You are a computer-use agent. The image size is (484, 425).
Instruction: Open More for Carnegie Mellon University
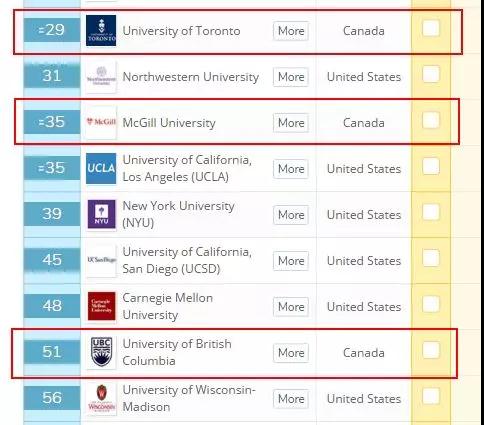tap(291, 307)
